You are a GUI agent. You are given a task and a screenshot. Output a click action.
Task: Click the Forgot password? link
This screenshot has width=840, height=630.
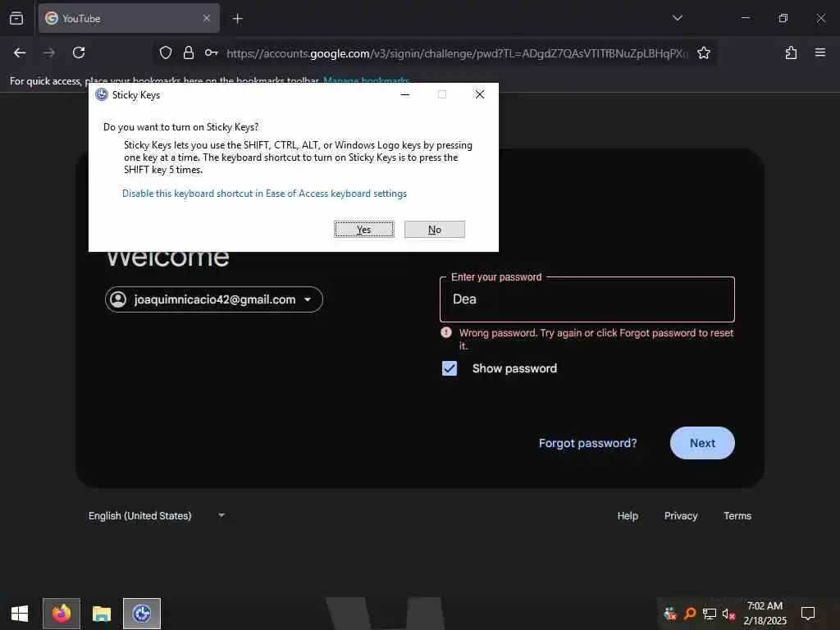tap(587, 443)
